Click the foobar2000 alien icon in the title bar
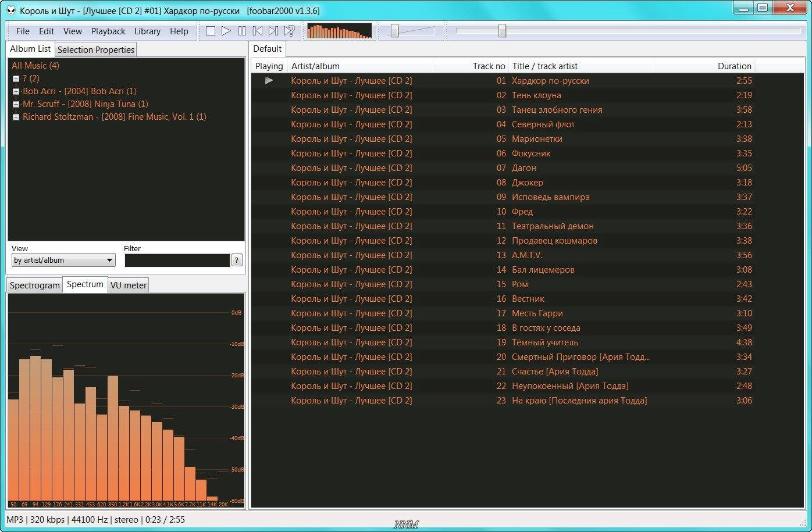 (x=11, y=10)
